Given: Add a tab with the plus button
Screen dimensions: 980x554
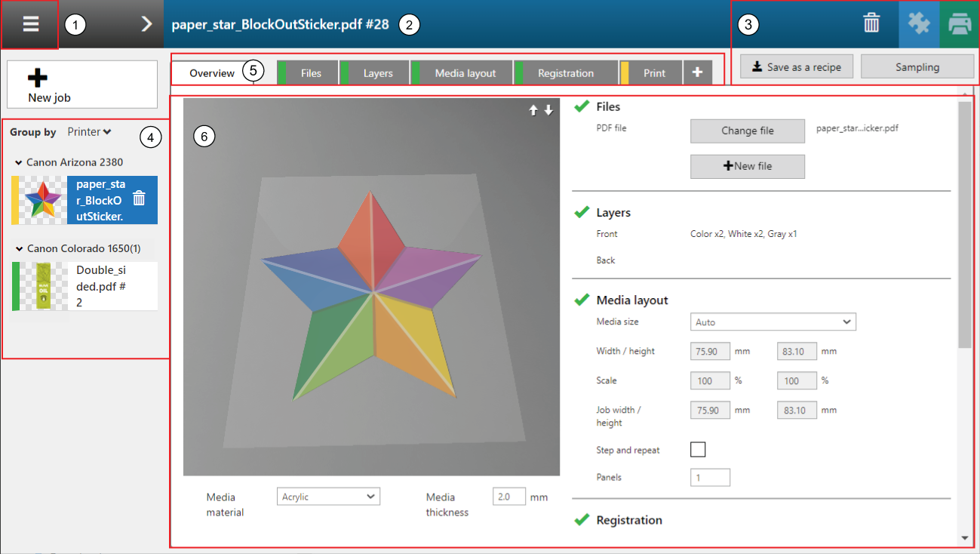Looking at the screenshot, I should [x=697, y=72].
